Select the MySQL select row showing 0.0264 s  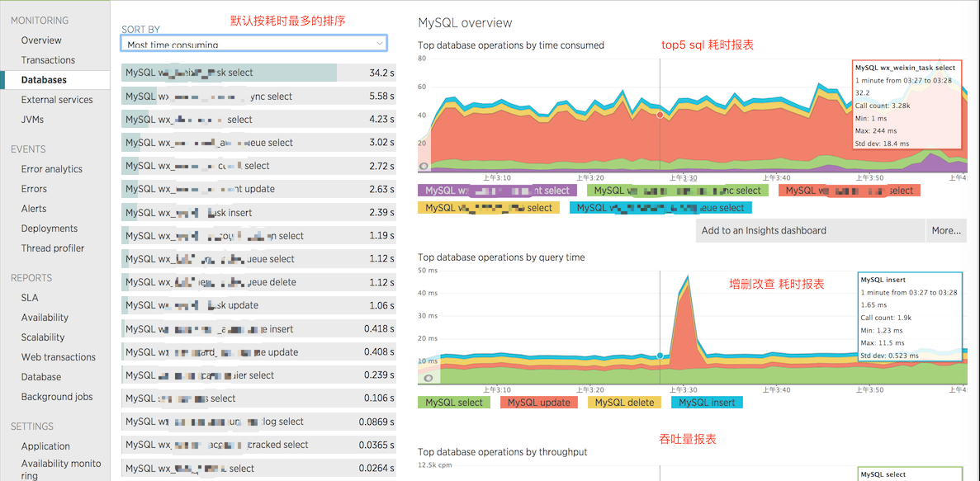click(x=258, y=469)
